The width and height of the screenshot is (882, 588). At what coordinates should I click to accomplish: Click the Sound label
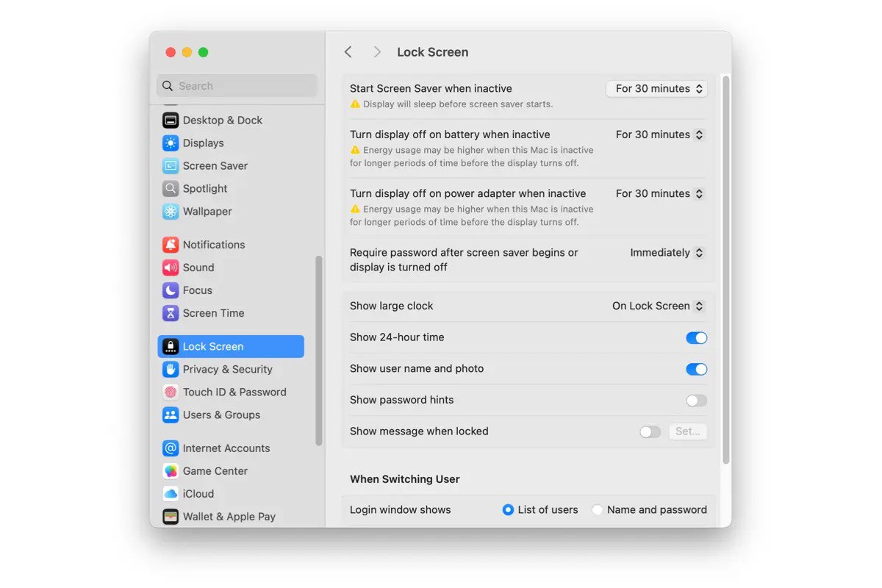pos(198,268)
